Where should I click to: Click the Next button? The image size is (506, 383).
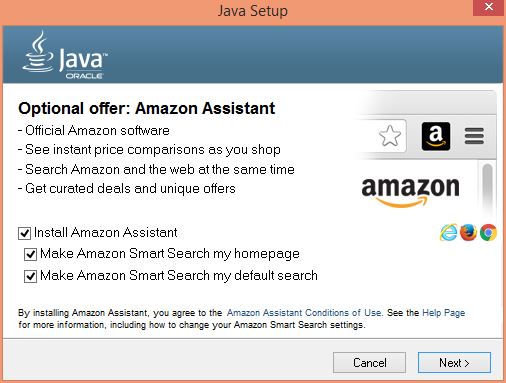tap(454, 362)
